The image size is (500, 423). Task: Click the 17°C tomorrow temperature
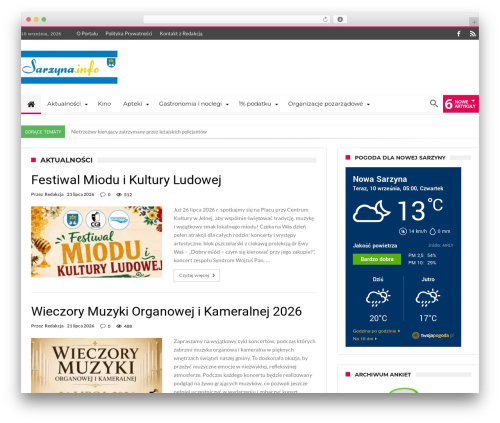tap(428, 318)
